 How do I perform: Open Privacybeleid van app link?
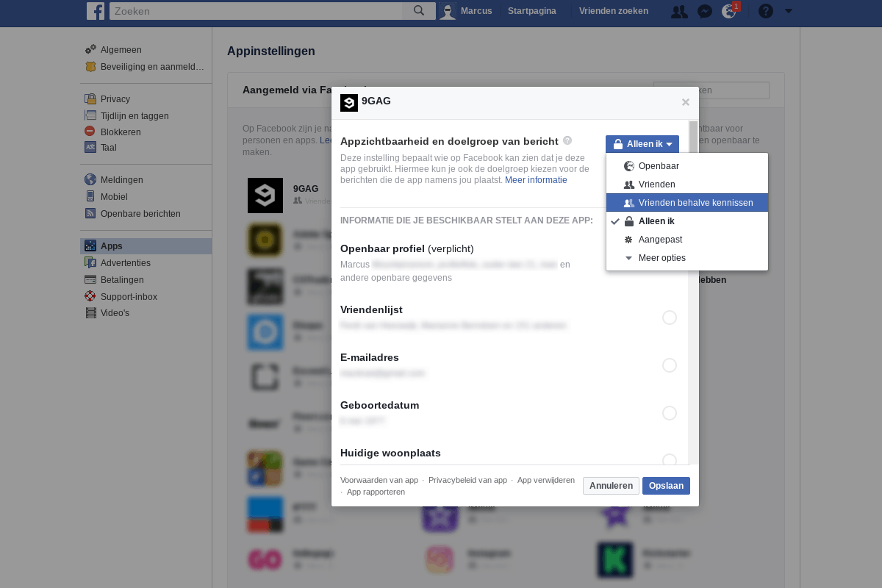pos(467,480)
